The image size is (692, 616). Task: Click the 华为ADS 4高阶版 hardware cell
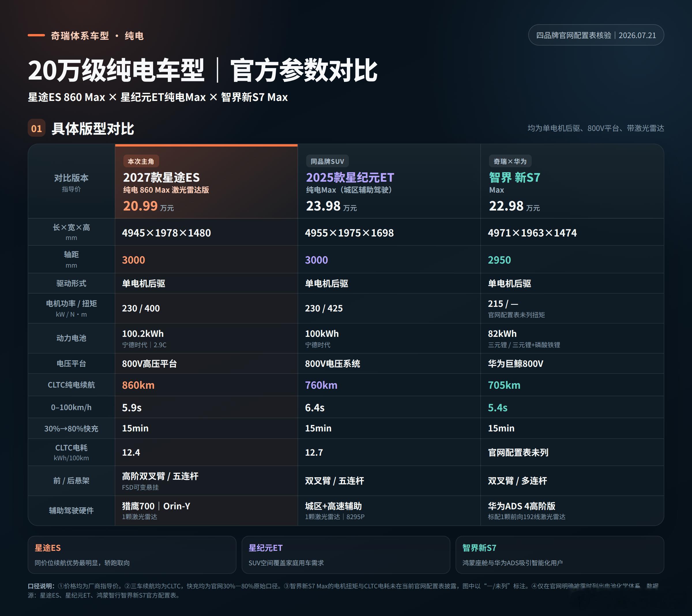pos(521,506)
